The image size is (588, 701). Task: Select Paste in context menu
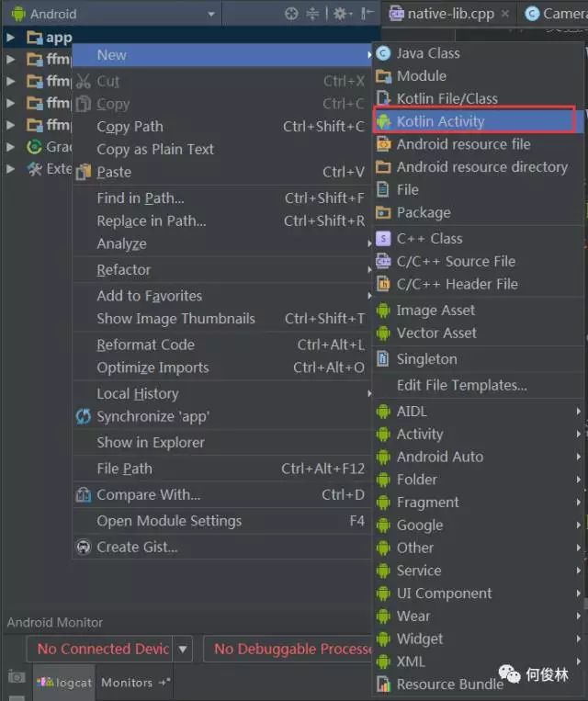(222, 172)
